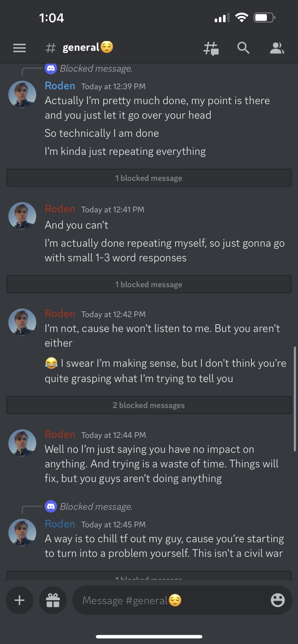The height and width of the screenshot is (644, 298).
Task: Tap the #general channel title
Action: coord(81,48)
